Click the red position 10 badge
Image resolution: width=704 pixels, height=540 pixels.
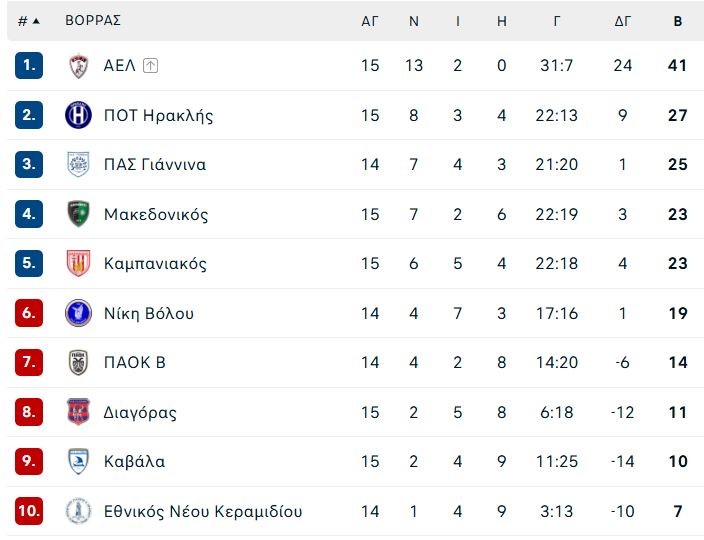click(x=29, y=511)
